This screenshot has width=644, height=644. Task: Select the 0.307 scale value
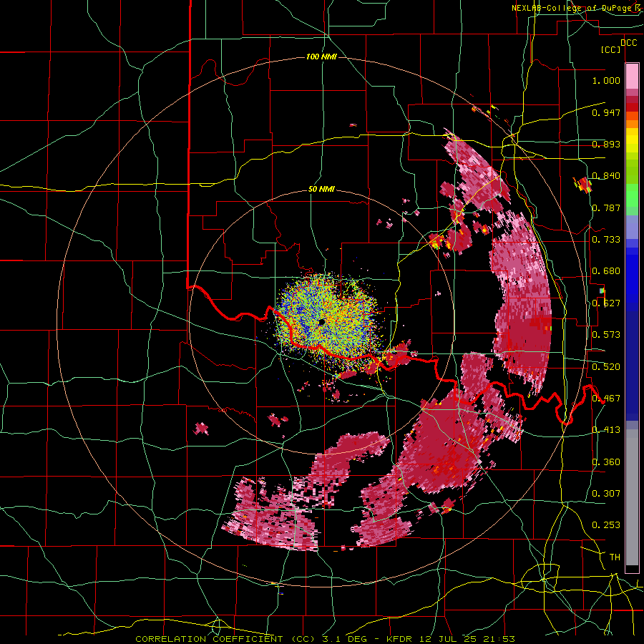click(x=606, y=493)
